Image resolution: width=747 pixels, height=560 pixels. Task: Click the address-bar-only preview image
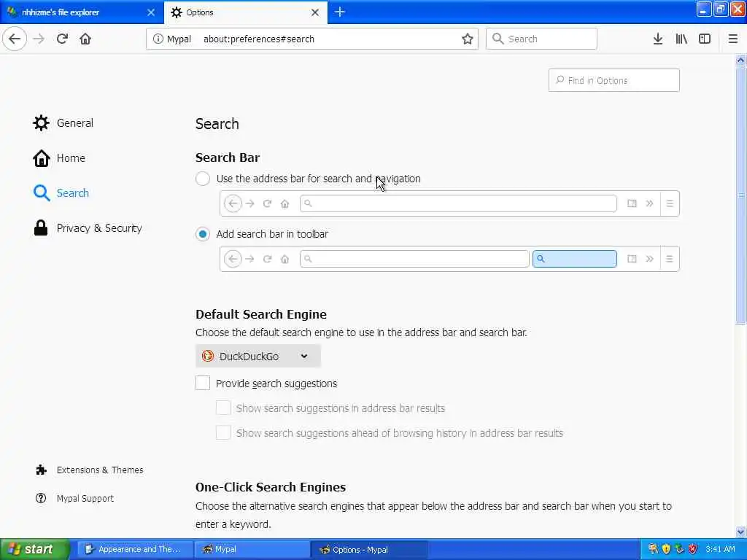coord(449,203)
